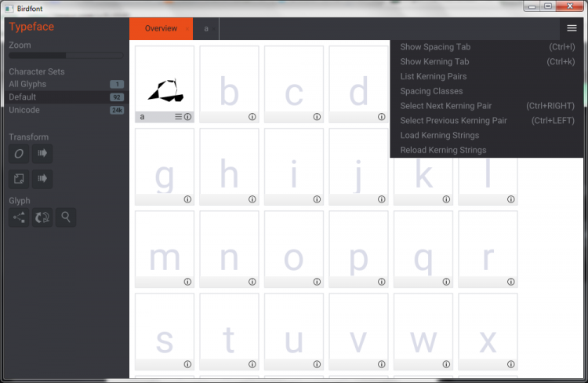
Task: Select the All Glyphs character set
Action: (67, 84)
